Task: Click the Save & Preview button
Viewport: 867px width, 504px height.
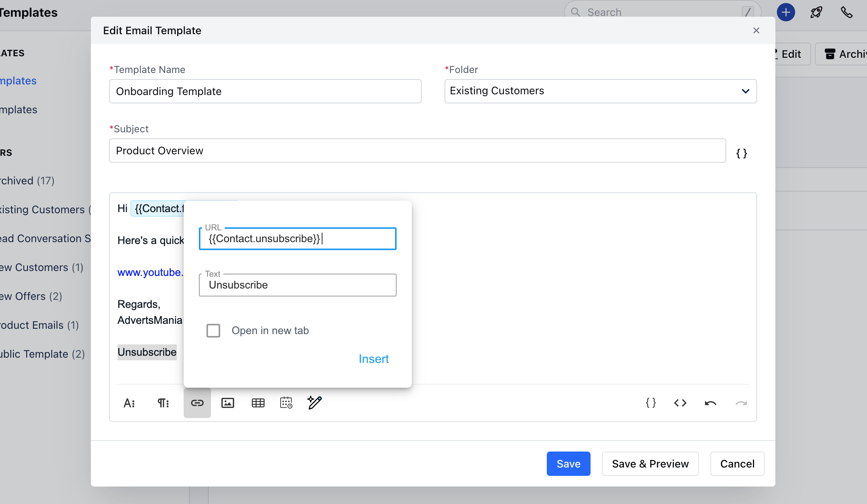Action: (x=650, y=464)
